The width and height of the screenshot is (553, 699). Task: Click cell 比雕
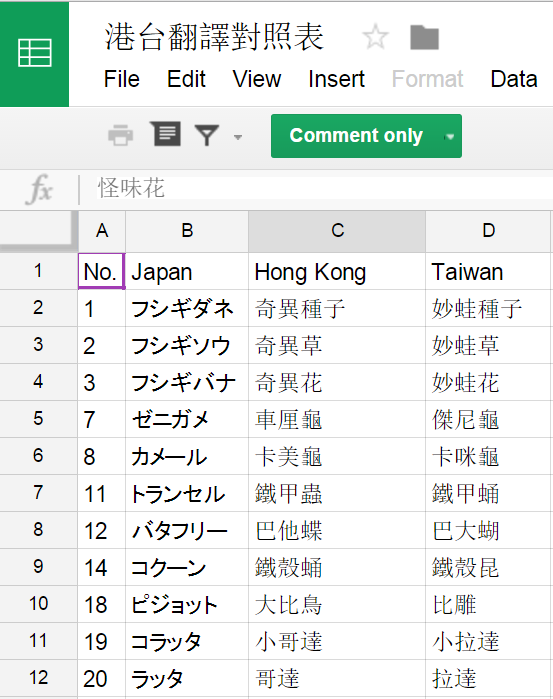[488, 604]
